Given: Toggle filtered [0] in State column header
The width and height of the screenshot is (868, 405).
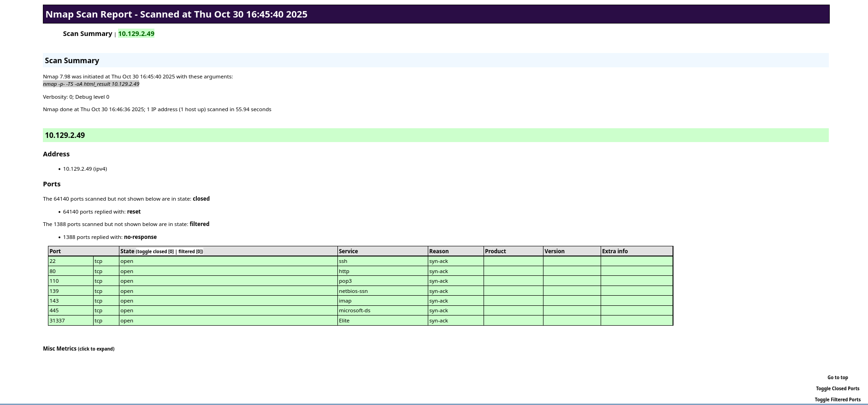Looking at the screenshot, I should point(190,252).
